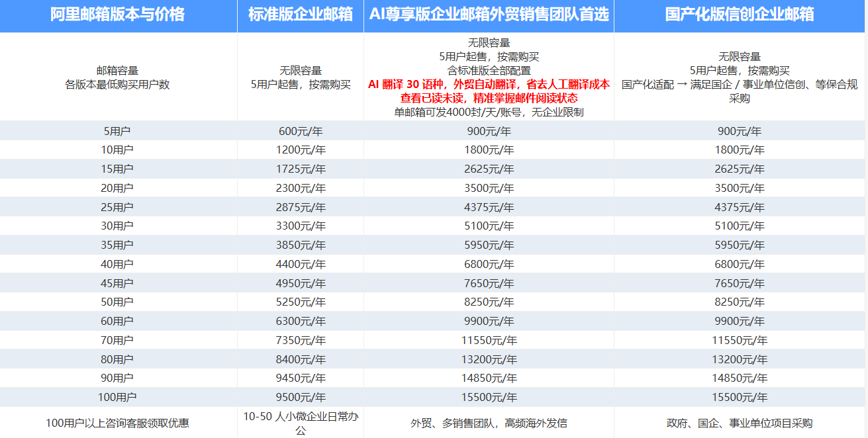Click 政府、国企、事业单位项目采购 text
This screenshot has width=868, height=438.
pyautogui.click(x=740, y=423)
